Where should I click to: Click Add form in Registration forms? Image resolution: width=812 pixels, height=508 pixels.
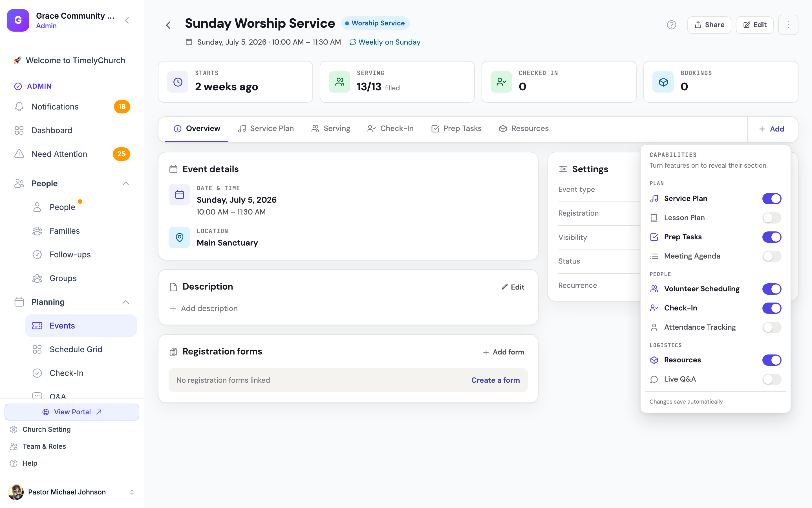pos(503,352)
